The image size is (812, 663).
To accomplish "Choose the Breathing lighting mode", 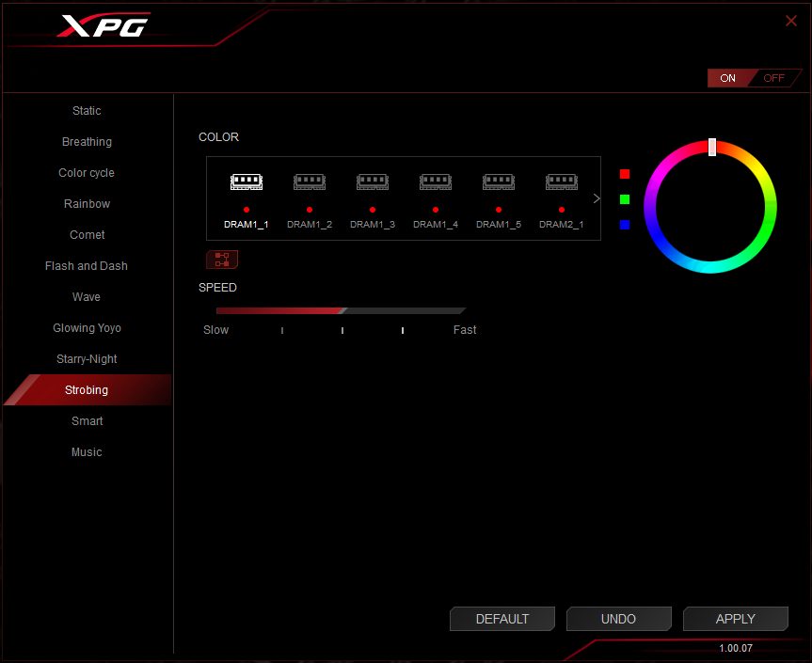I will coord(87,142).
